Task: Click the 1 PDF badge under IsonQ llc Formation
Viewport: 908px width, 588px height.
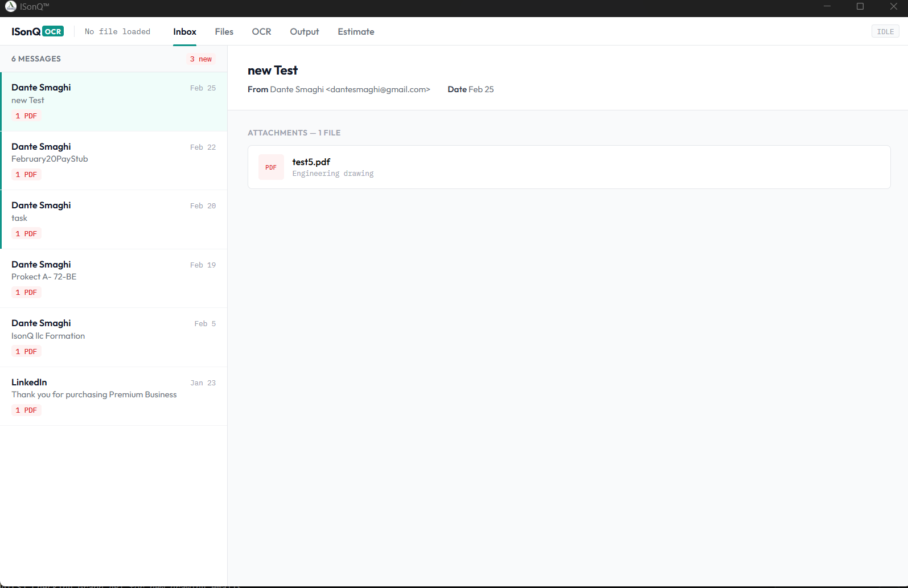Action: coord(26,352)
